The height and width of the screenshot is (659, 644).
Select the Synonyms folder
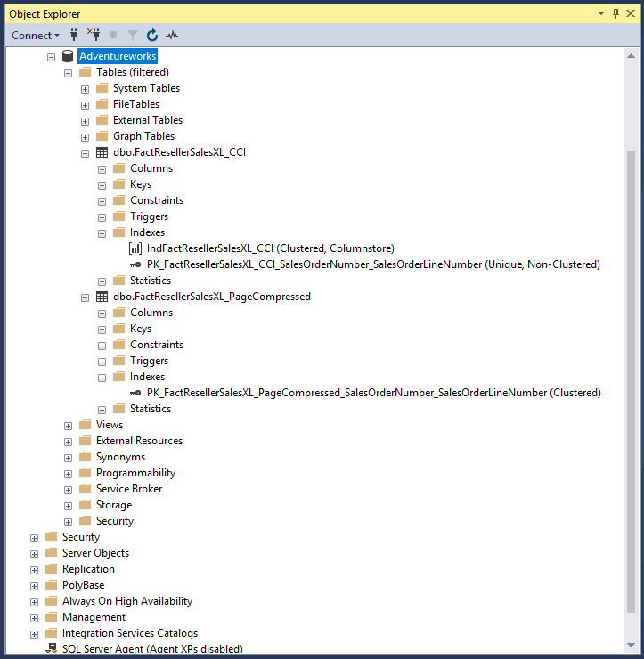tap(120, 457)
